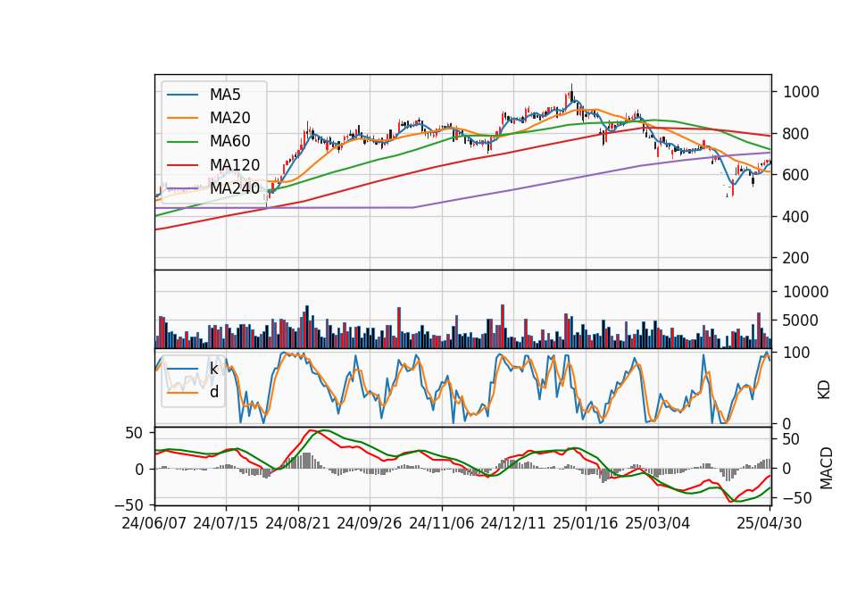Viewport: 857px width, 616px height.
Task: Click the 24/08/21 date tick label
Action: 298,523
